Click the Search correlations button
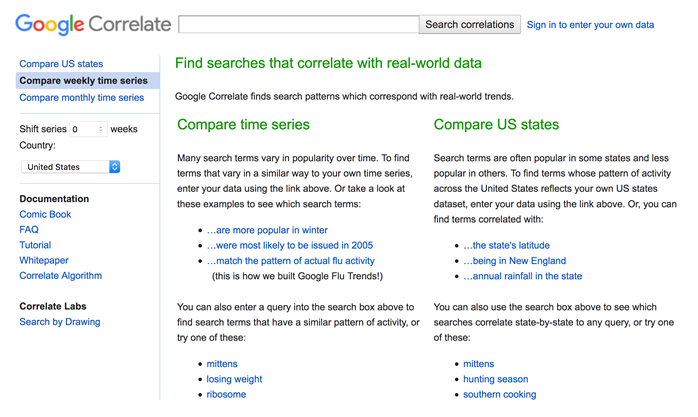The width and height of the screenshot is (698, 417). click(470, 24)
